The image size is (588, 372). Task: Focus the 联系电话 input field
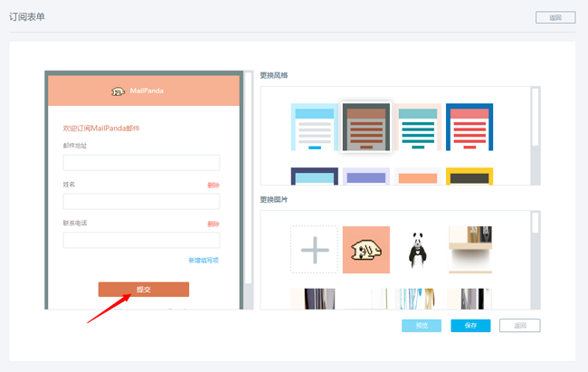click(x=141, y=240)
